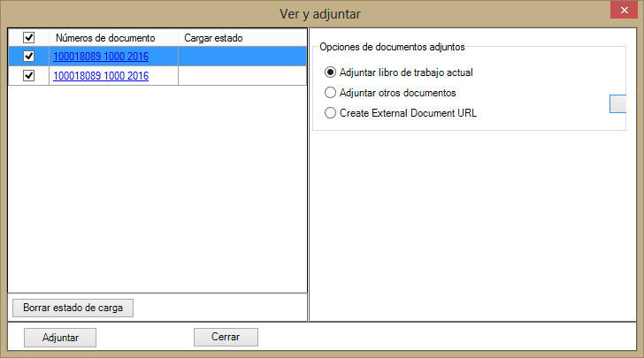The width and height of the screenshot is (644, 358).
Task: Uncheck the checkbox in the highlighted first row
Action: coord(28,56)
